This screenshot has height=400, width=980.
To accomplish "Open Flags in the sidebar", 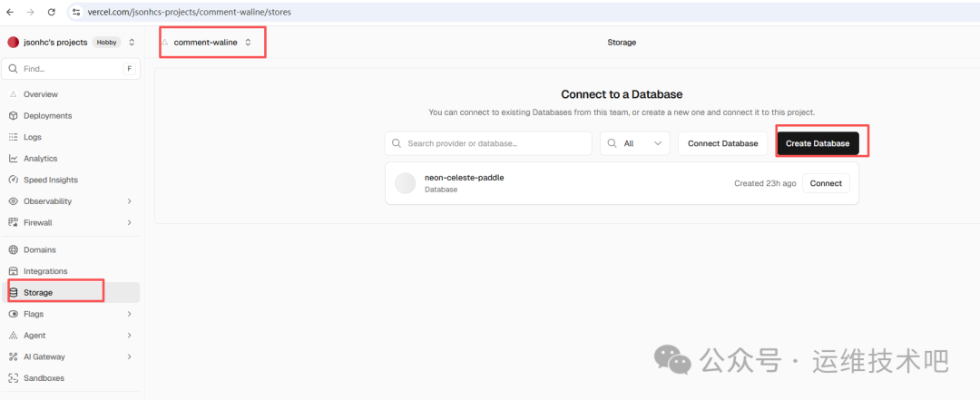I will tap(71, 314).
